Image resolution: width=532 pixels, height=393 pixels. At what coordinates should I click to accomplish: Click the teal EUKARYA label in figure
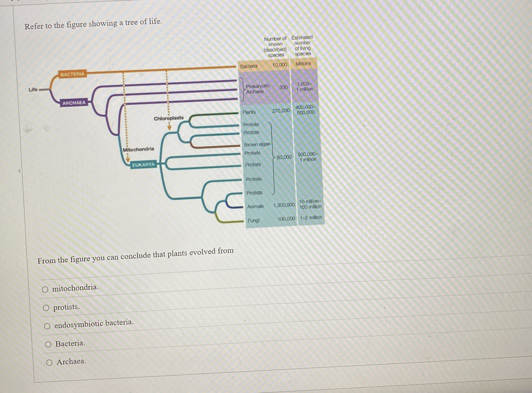click(x=143, y=165)
